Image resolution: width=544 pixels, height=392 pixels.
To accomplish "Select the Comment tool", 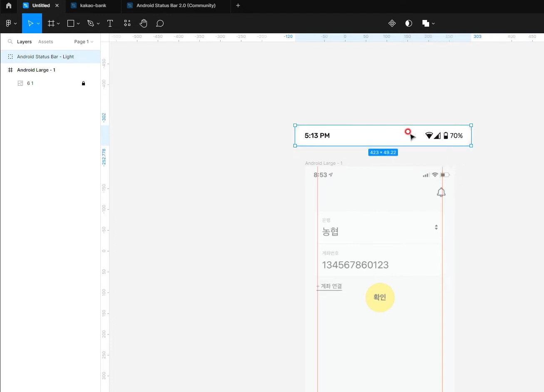I will (160, 23).
